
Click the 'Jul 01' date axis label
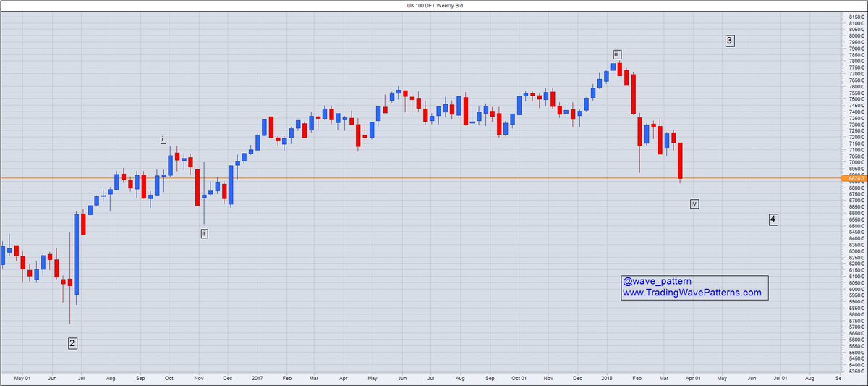[780, 378]
